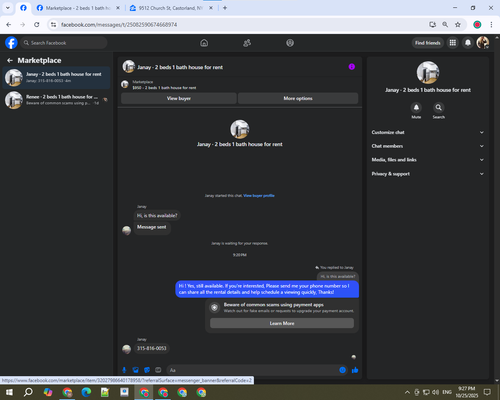Open the Facebook menu grid icon
The image size is (500, 400).
coord(453,43)
